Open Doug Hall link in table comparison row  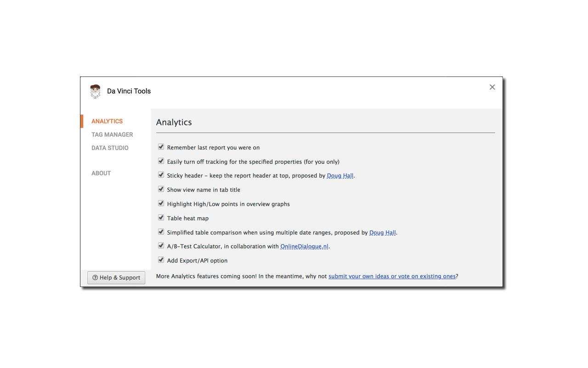tap(382, 233)
